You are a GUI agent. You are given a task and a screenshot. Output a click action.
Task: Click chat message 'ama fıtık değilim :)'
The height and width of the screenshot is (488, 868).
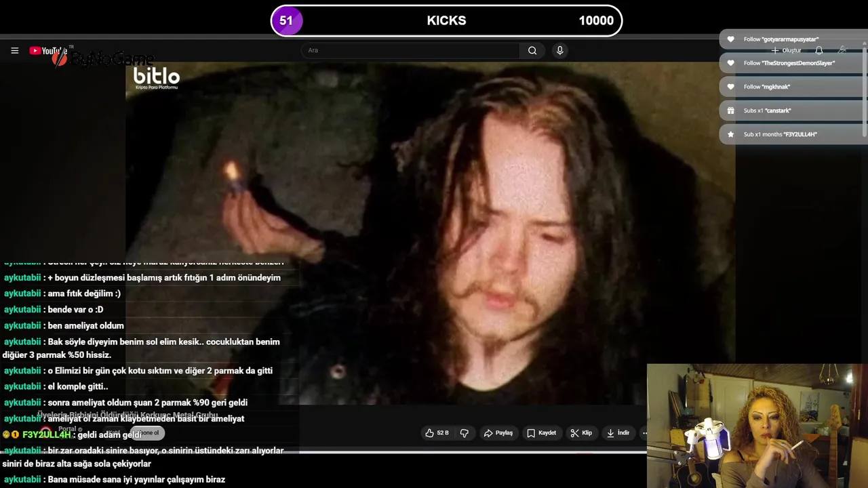point(84,293)
